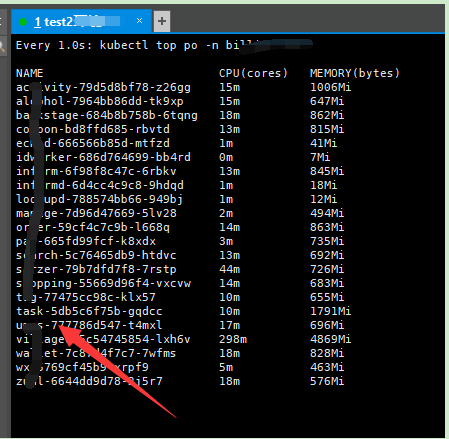
Task: Open a new session tab with plus button
Action: [162, 21]
